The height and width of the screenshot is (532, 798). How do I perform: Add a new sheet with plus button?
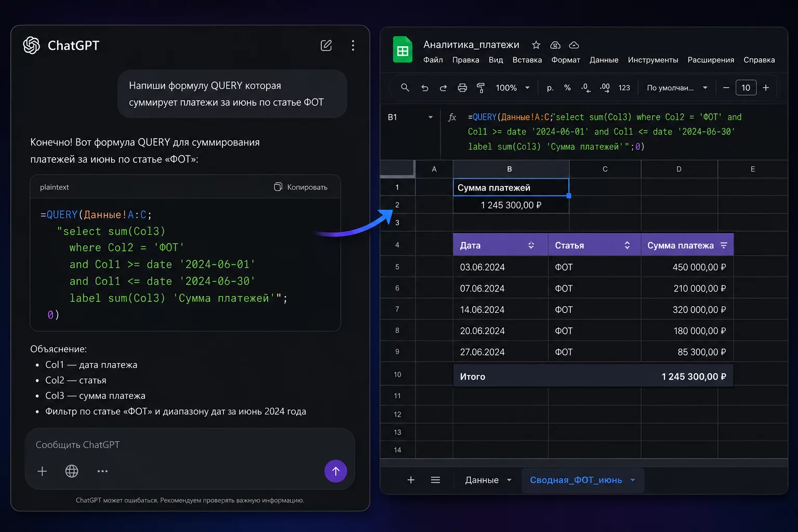[x=411, y=480]
